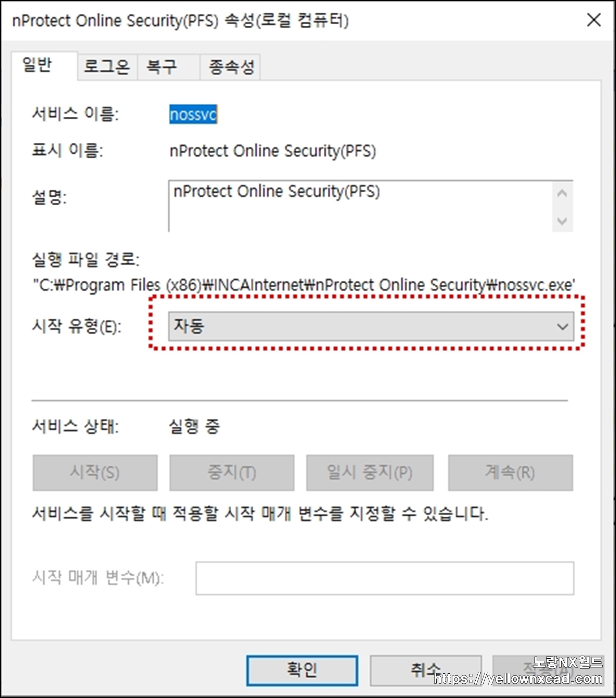Viewport: 616px width, 698px height.
Task: Close the nProtect properties dialog
Action: 594,20
